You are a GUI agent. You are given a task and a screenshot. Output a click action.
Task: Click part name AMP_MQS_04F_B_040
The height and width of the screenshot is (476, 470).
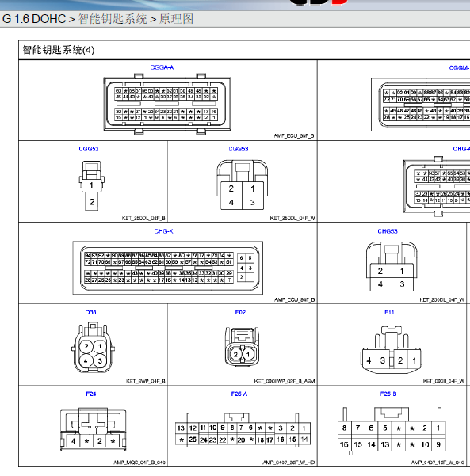139,463
